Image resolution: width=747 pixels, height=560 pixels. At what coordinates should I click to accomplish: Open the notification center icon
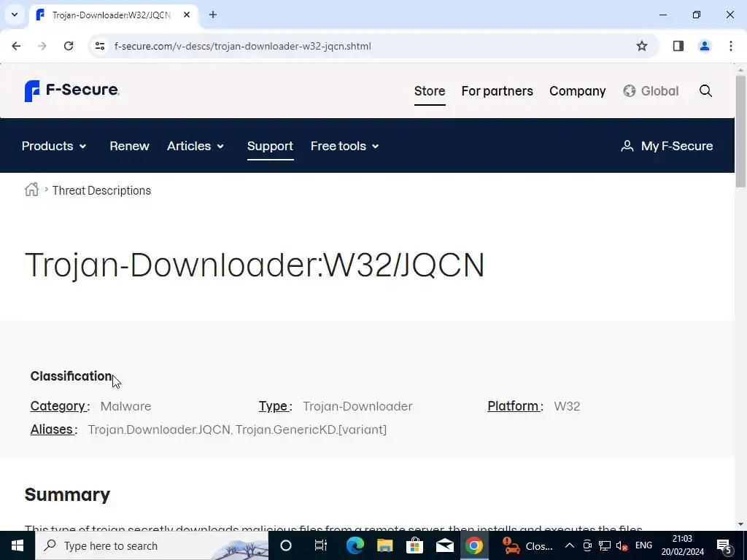coord(724,545)
